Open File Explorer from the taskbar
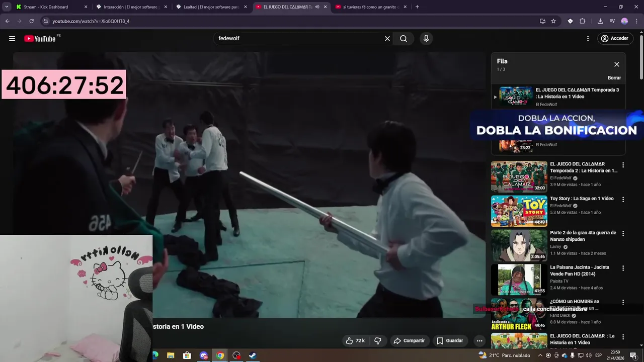The image size is (644, 362). click(x=171, y=355)
